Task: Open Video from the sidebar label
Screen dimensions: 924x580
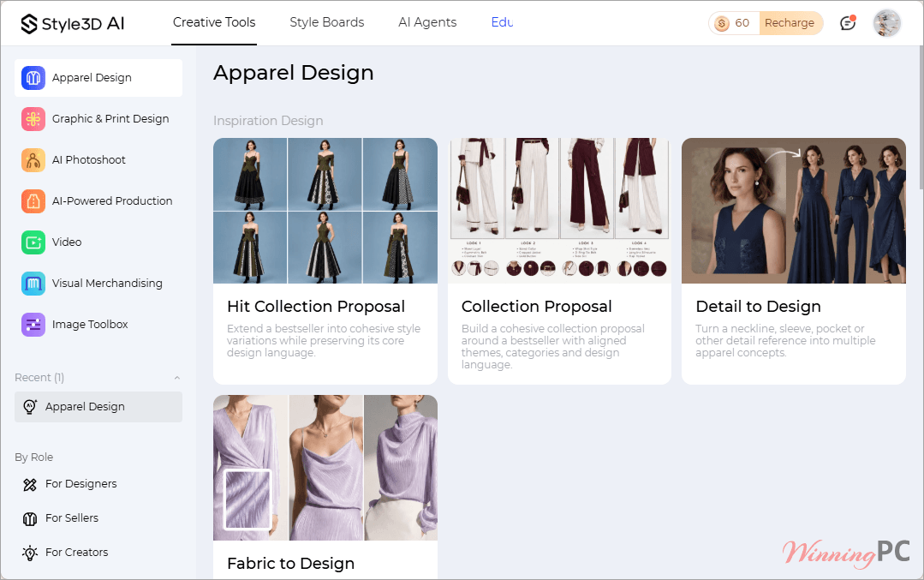Action: click(67, 242)
